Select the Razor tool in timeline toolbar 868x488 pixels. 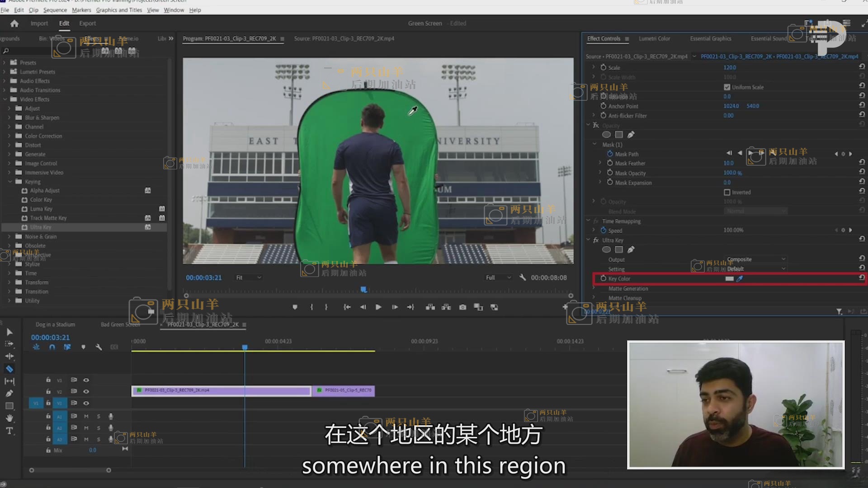click(x=9, y=369)
